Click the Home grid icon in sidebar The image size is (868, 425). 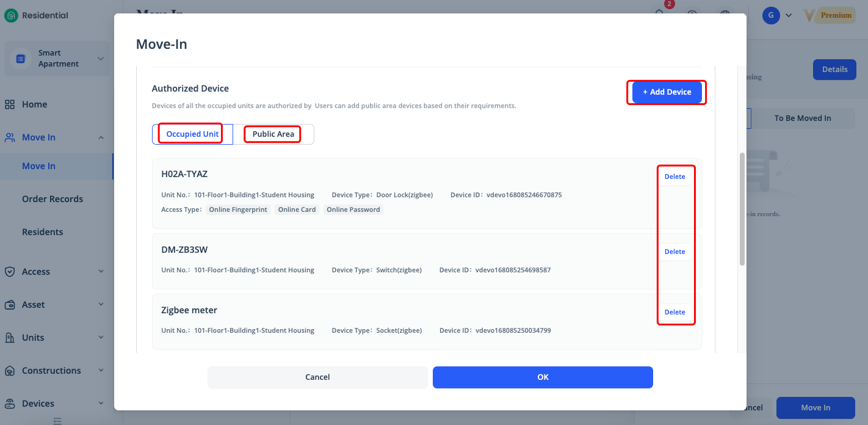click(10, 104)
